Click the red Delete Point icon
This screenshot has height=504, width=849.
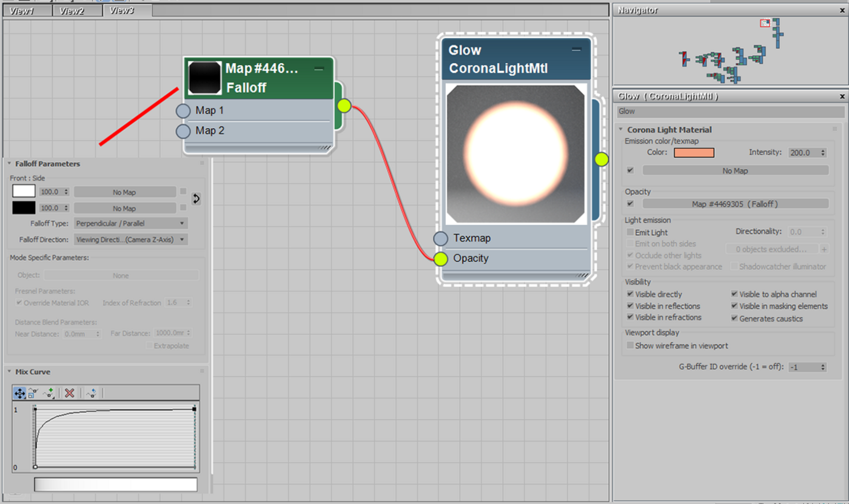coord(70,393)
